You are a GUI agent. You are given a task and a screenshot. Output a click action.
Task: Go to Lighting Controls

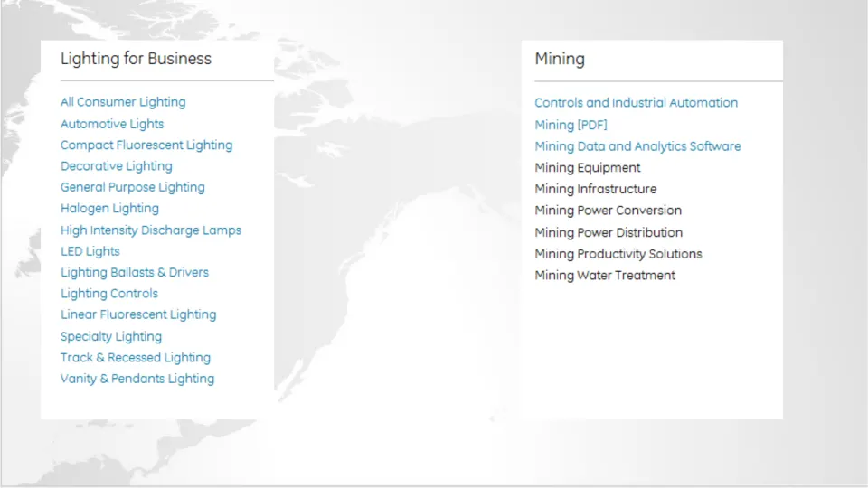(109, 293)
